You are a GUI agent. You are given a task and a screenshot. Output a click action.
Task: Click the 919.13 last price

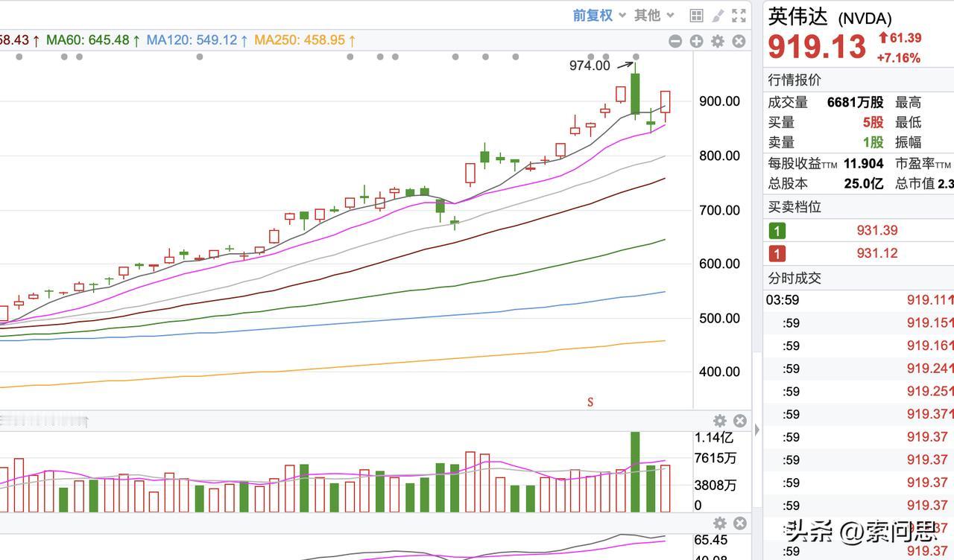pyautogui.click(x=817, y=47)
